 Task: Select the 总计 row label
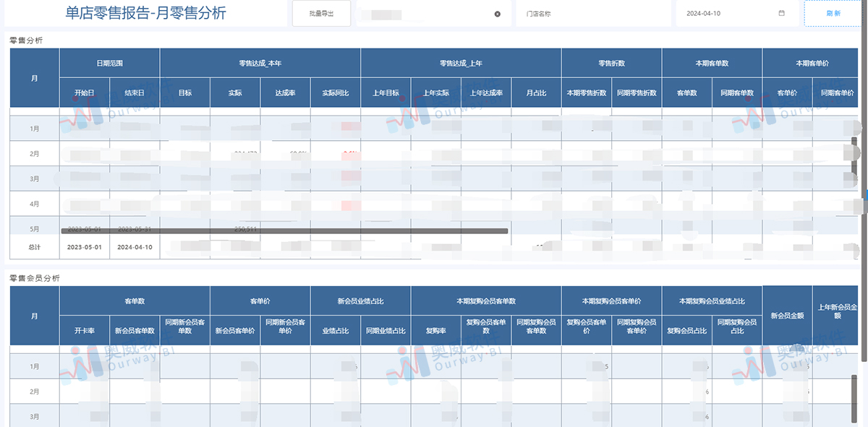click(x=35, y=247)
